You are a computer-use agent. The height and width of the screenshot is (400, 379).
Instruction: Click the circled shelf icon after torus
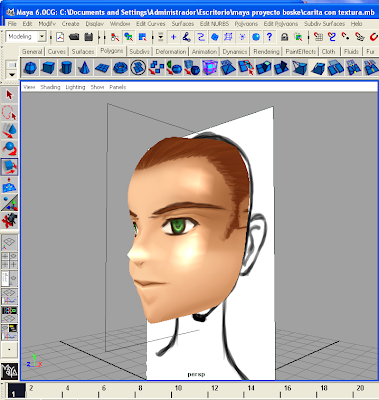(138, 68)
